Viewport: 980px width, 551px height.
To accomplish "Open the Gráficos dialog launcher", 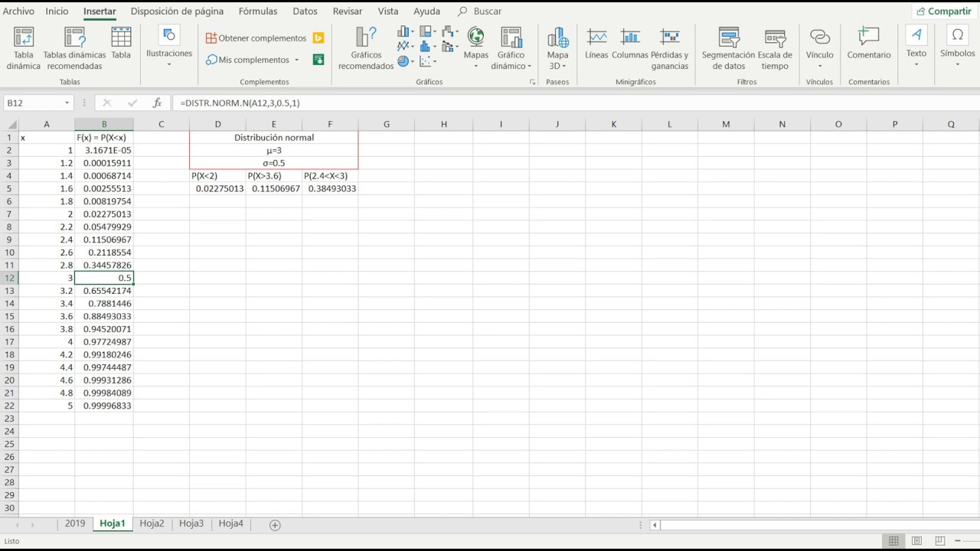I will [532, 82].
